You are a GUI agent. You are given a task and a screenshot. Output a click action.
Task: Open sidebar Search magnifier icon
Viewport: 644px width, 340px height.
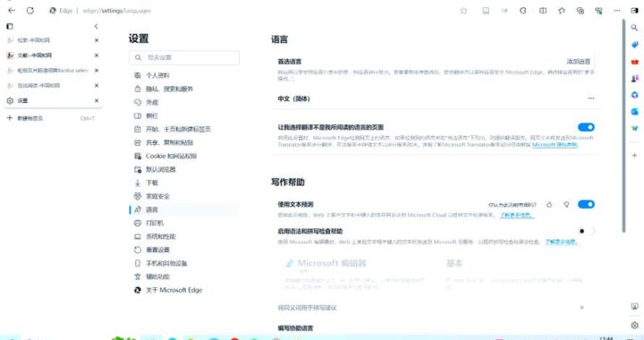pyautogui.click(x=634, y=28)
